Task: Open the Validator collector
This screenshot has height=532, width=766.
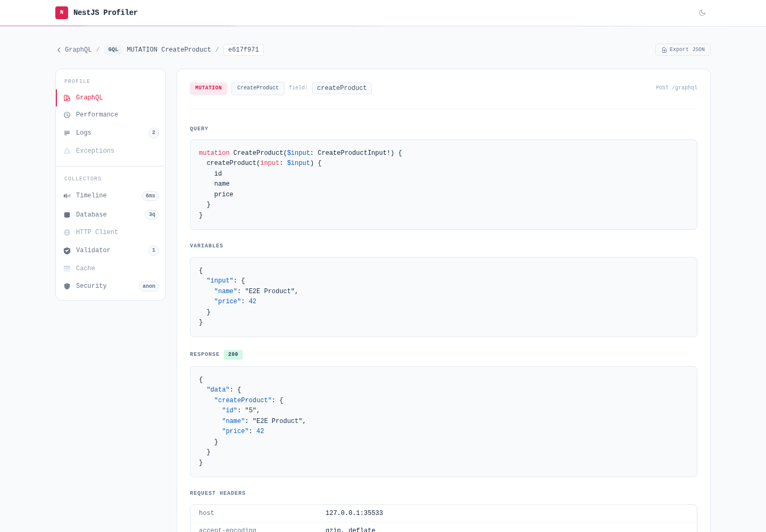Action: coord(111,251)
